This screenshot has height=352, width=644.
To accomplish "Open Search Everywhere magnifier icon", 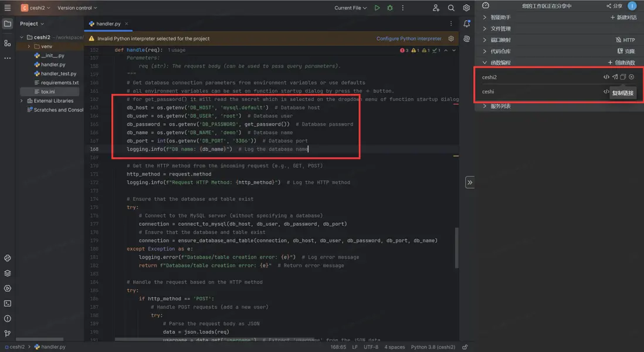I will (451, 8).
